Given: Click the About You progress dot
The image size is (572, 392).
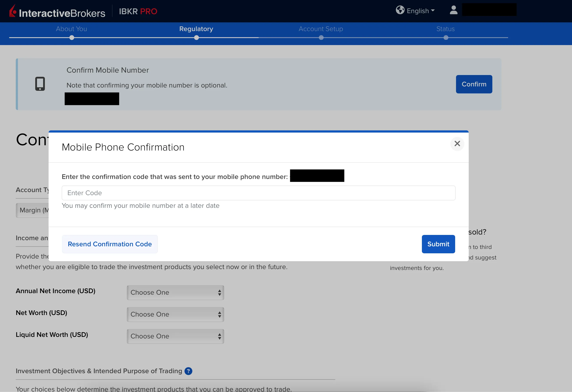Looking at the screenshot, I should point(72,38).
